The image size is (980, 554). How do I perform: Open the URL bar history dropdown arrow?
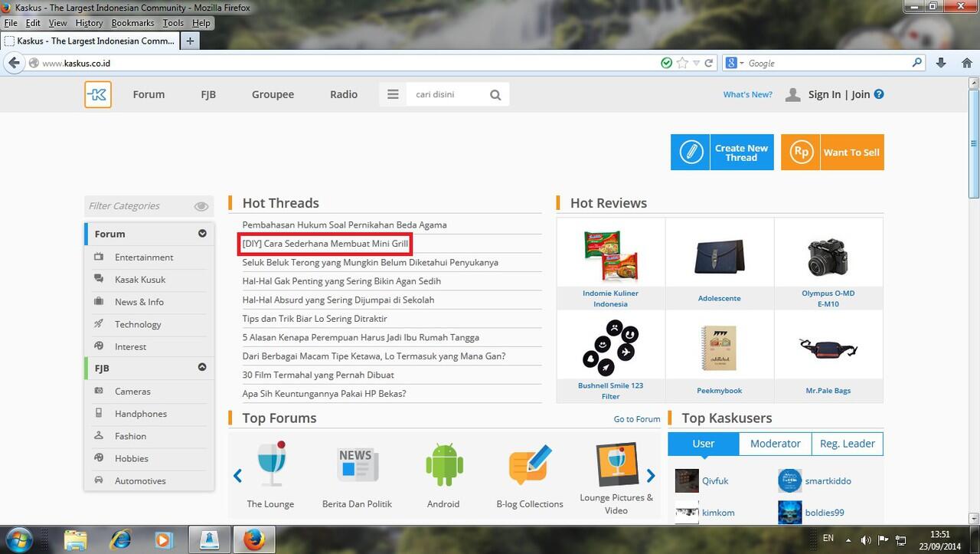(696, 63)
